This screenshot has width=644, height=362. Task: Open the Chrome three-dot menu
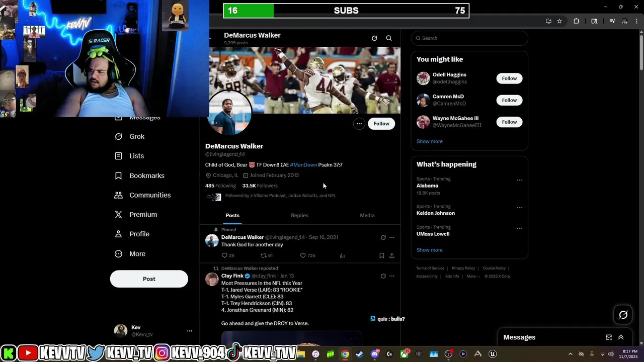(637, 21)
